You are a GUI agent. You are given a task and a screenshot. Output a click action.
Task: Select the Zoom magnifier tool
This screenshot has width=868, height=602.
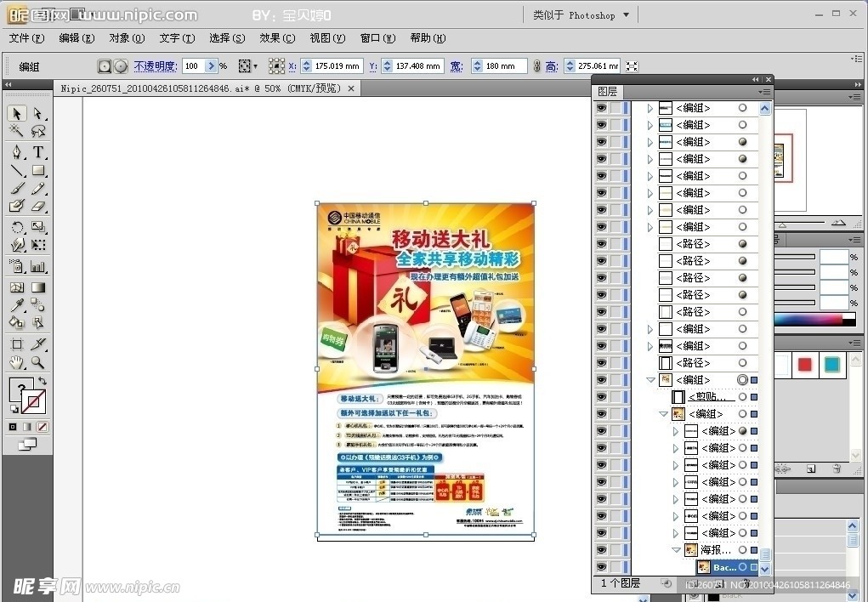coord(38,362)
